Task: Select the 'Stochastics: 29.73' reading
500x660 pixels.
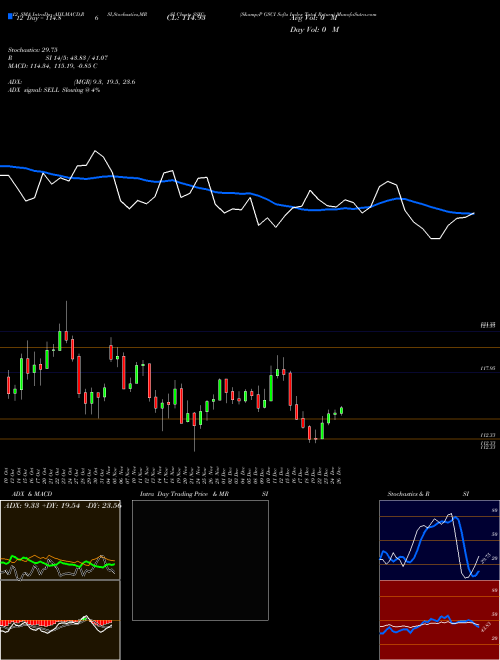Action: [32, 50]
